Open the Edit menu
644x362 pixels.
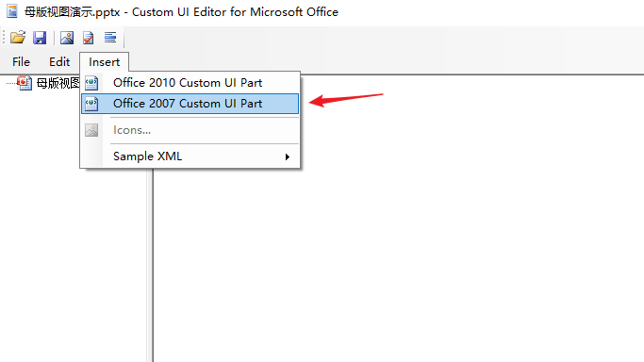click(59, 62)
